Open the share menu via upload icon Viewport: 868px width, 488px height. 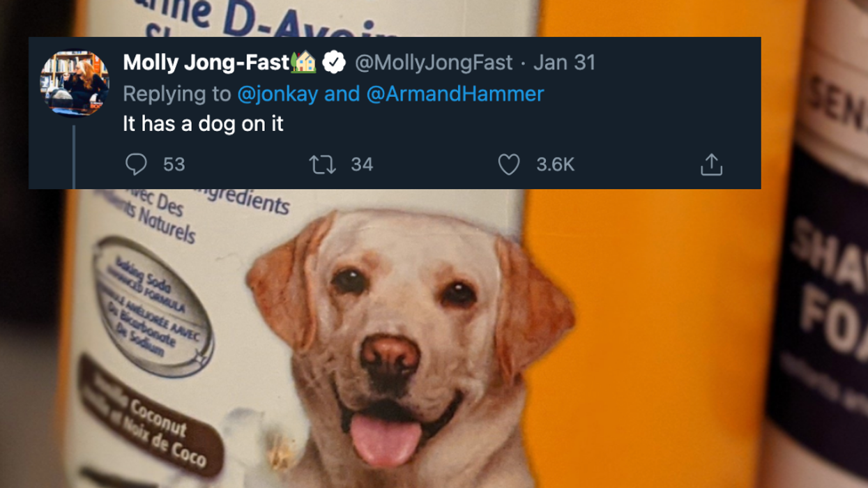tap(711, 165)
